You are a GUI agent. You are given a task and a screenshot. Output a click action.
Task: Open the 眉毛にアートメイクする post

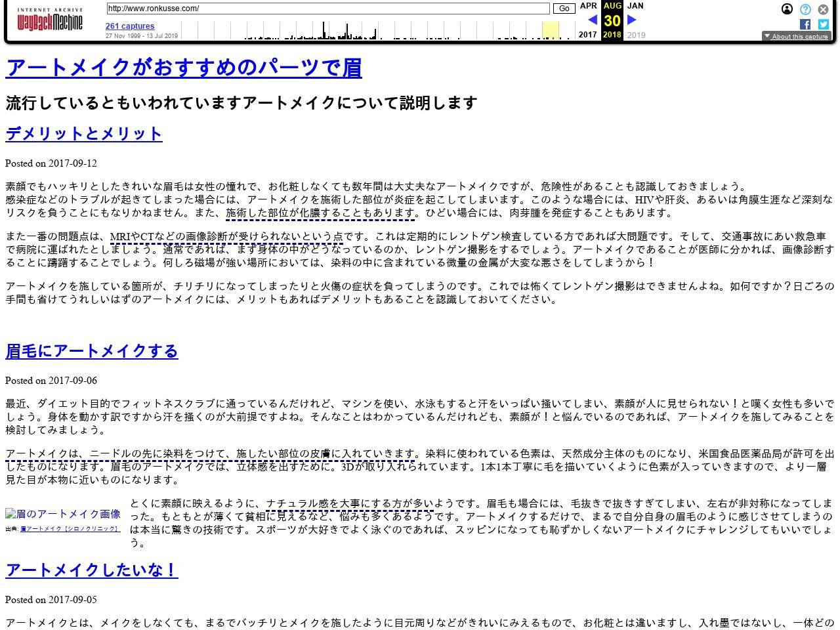92,351
